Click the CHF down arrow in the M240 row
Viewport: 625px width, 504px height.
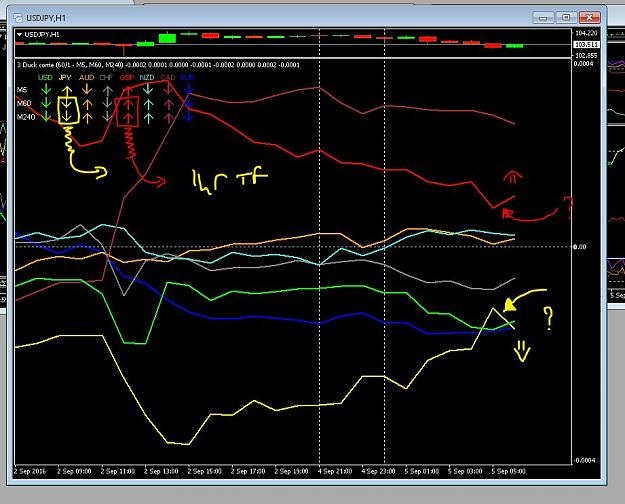108,116
